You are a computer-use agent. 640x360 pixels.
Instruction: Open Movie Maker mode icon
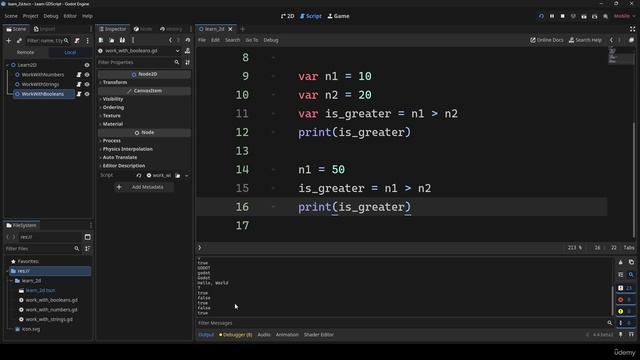[605, 16]
